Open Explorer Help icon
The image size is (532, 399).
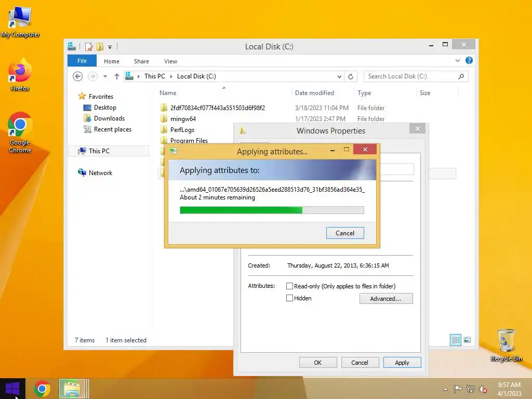tap(469, 60)
